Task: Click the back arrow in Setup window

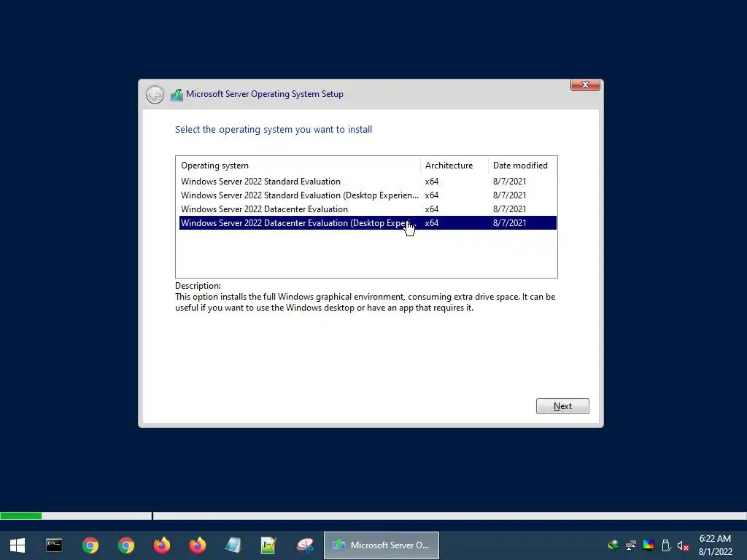Action: tap(155, 95)
